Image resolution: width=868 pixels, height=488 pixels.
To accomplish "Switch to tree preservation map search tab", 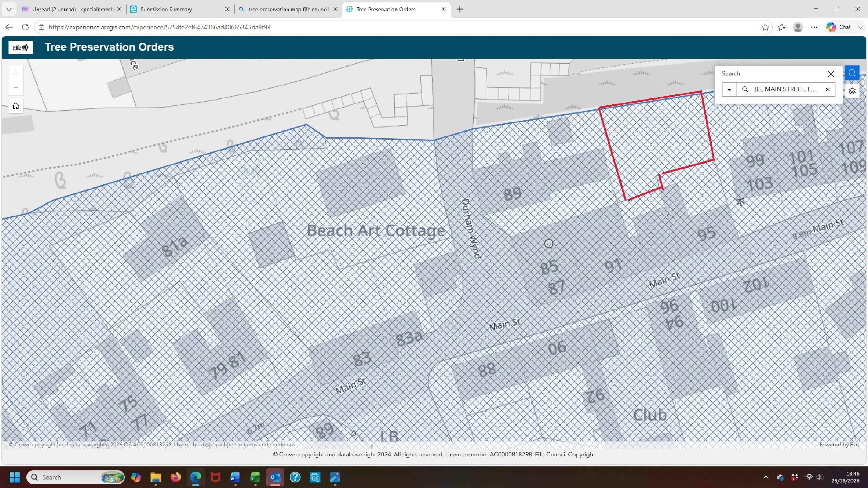I will point(288,9).
